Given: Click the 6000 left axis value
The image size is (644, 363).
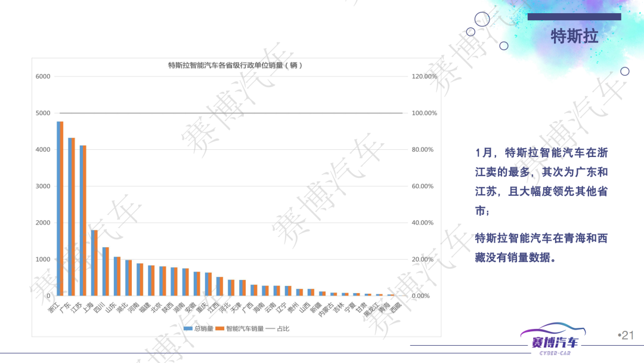Looking at the screenshot, I should coord(43,76).
